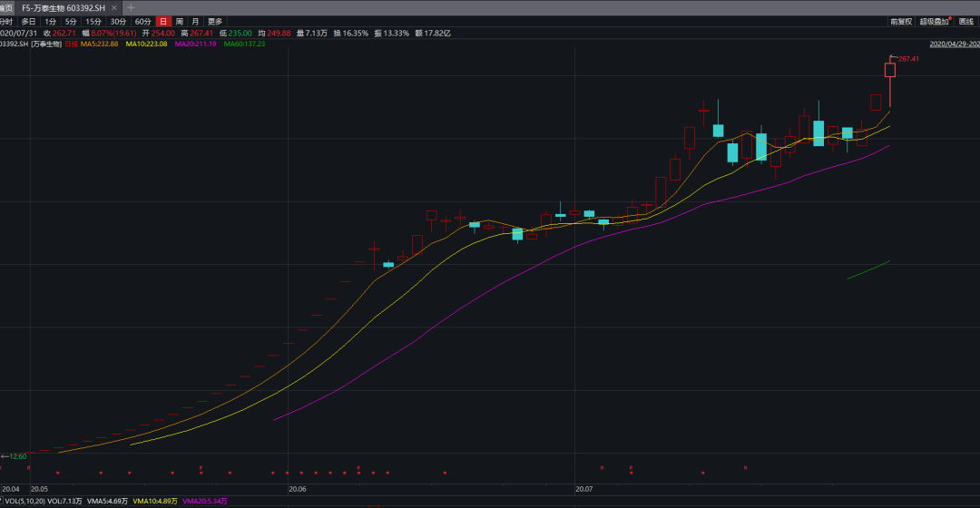Image resolution: width=980 pixels, height=508 pixels.
Task: Select the 15分 chart period
Action: coord(93,21)
